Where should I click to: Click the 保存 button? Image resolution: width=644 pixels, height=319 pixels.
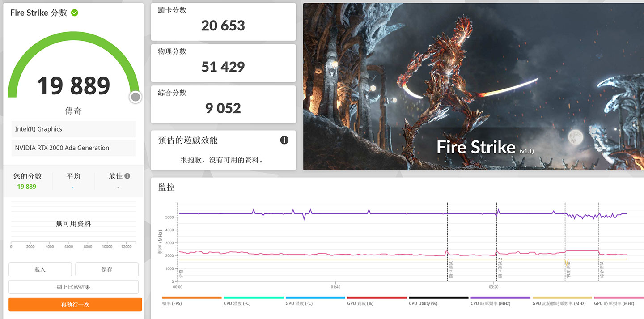pos(106,269)
